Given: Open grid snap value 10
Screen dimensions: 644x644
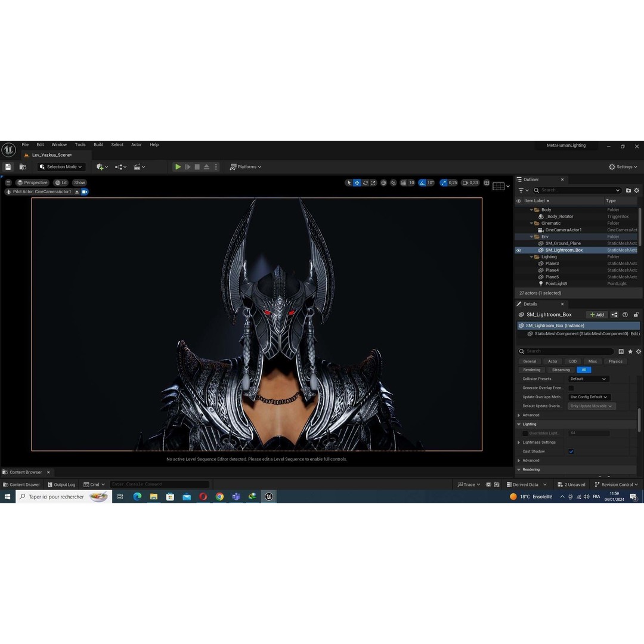Looking at the screenshot, I should (x=411, y=183).
